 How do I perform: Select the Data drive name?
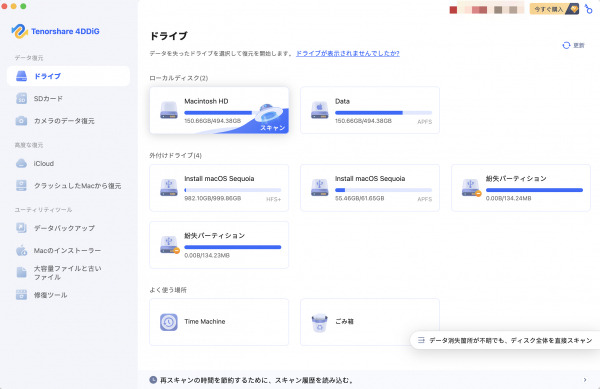coord(342,101)
